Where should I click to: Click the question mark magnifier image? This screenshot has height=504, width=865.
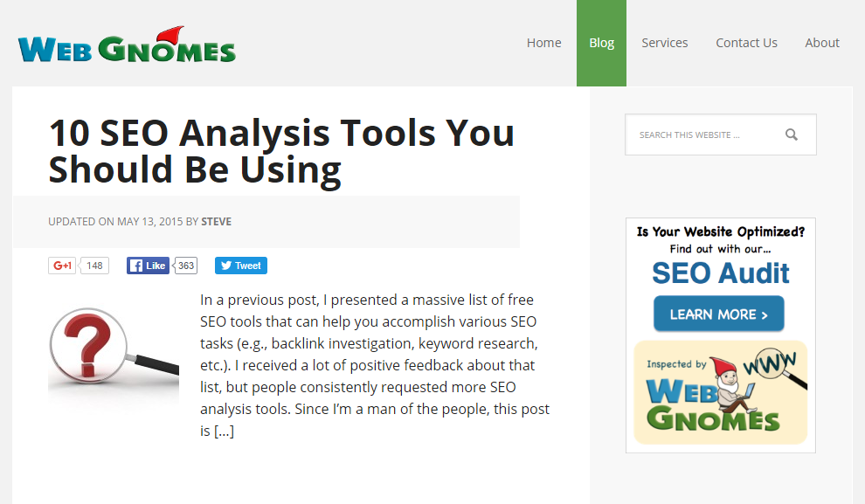click(x=113, y=343)
